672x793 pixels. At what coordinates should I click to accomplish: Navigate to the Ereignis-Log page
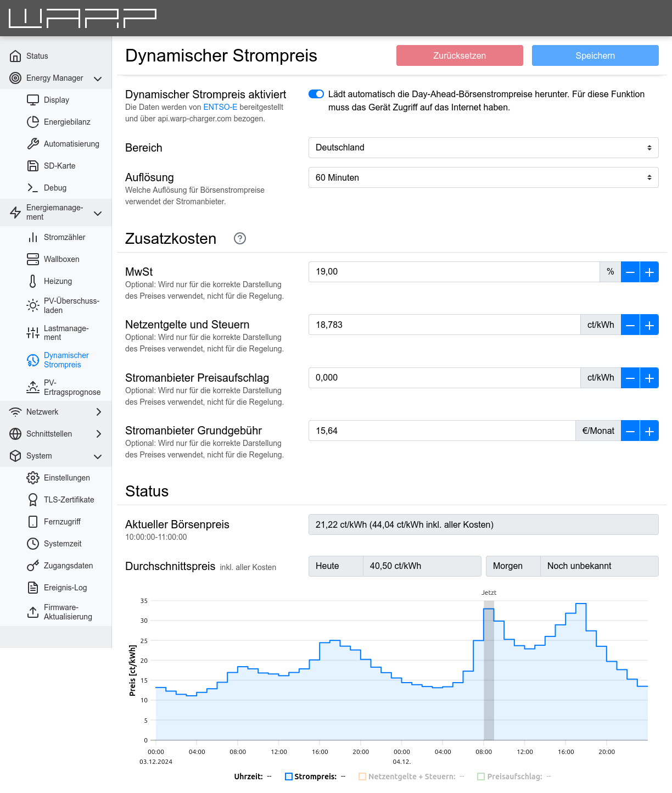pos(62,588)
